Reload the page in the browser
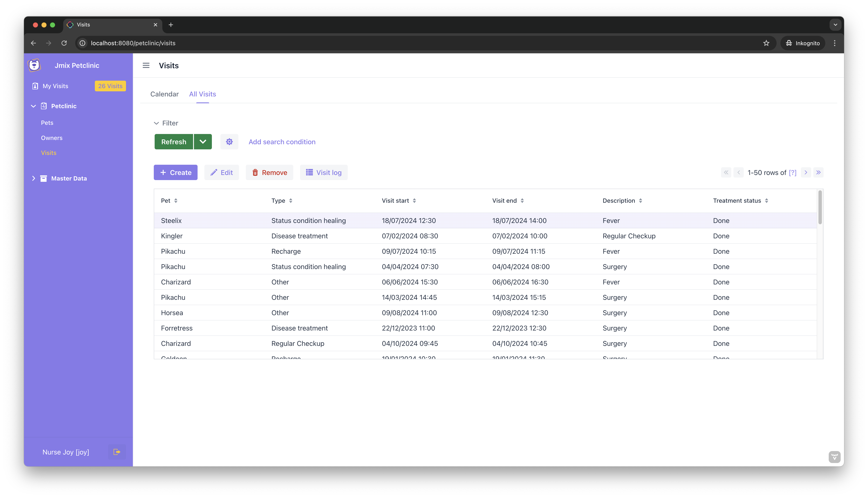The image size is (868, 498). click(64, 43)
